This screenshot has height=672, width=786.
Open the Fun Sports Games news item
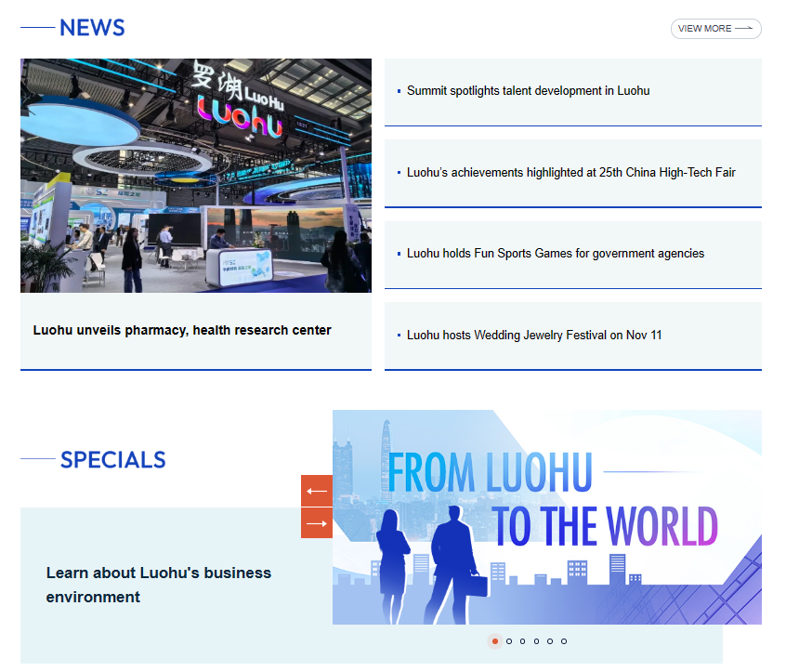(x=555, y=254)
